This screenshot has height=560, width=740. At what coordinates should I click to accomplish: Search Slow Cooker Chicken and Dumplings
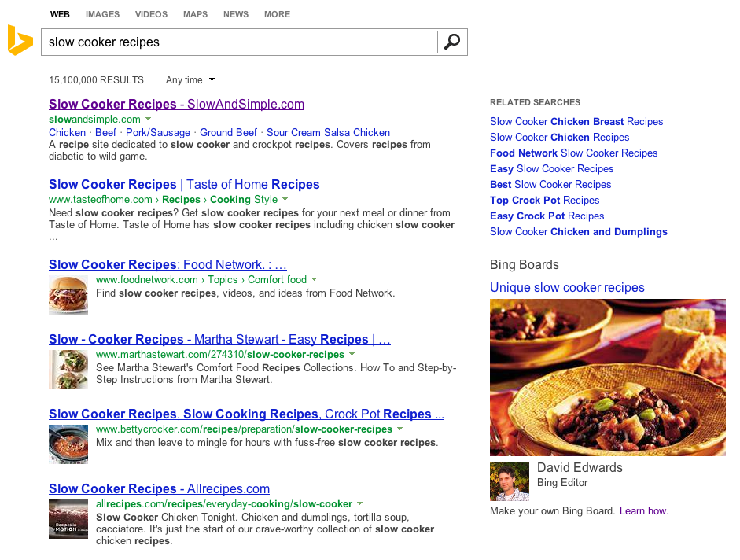pos(579,231)
